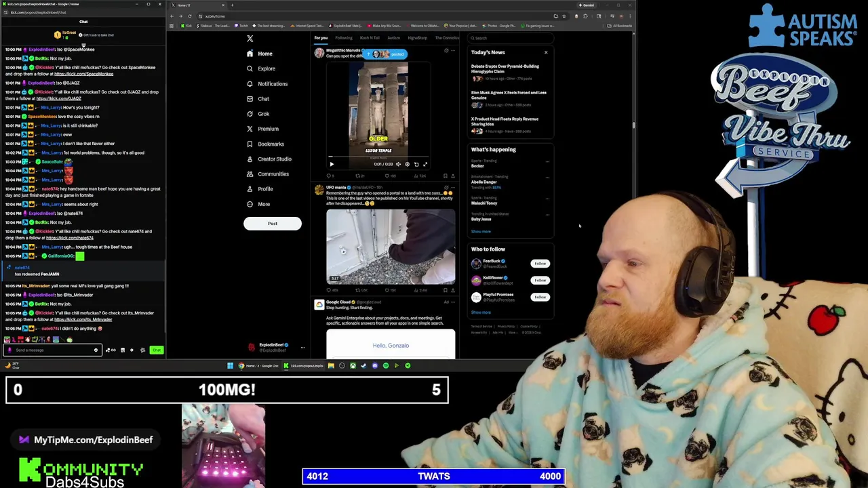Bookmark the UFO mania post
Screen dimensions: 868x488
point(445,290)
